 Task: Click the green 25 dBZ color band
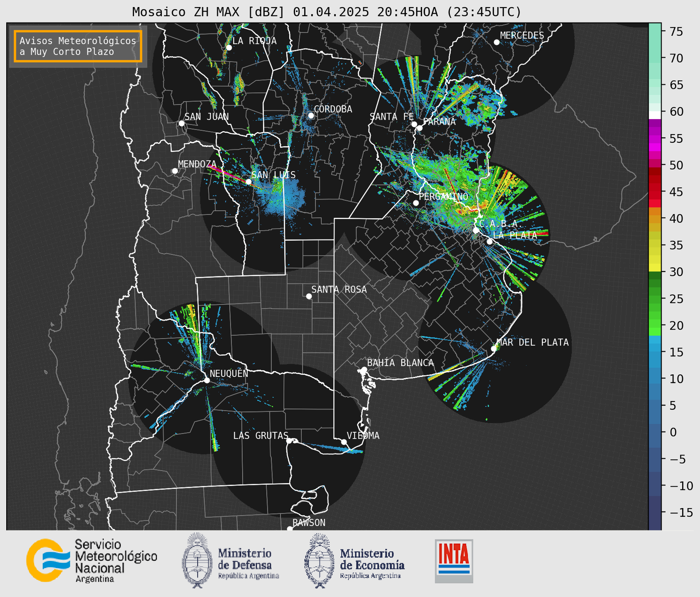tap(655, 299)
